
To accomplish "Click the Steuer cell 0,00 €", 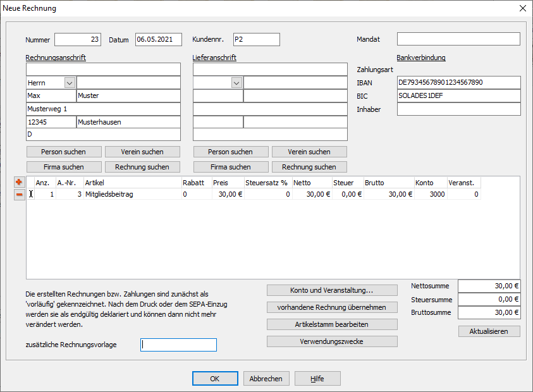I will click(x=348, y=194).
